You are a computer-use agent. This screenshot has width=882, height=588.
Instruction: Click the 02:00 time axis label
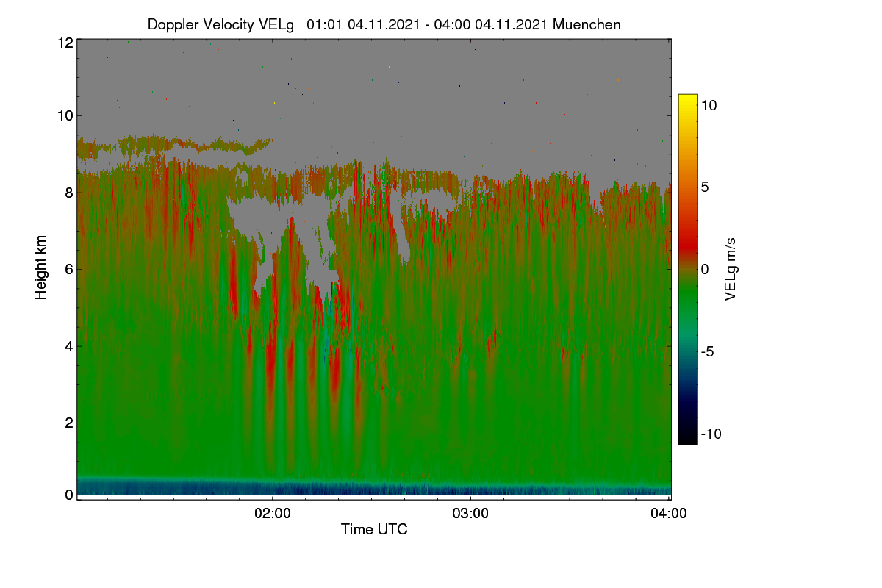[x=272, y=514]
